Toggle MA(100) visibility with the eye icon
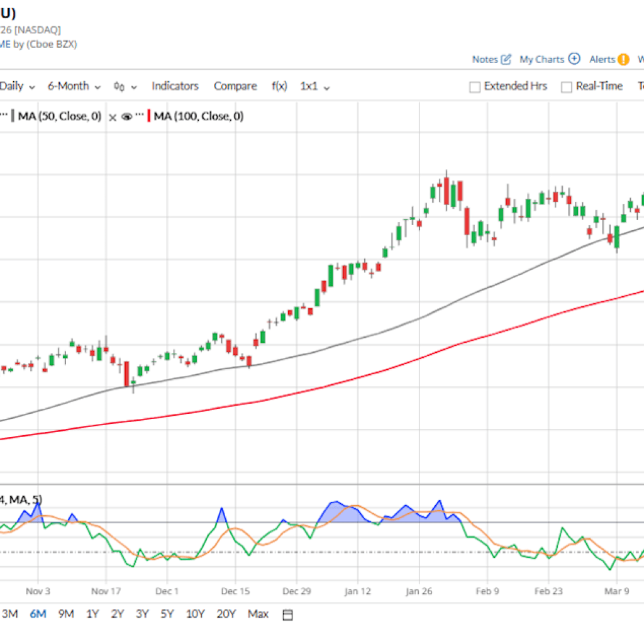The width and height of the screenshot is (644, 644). (x=126, y=116)
